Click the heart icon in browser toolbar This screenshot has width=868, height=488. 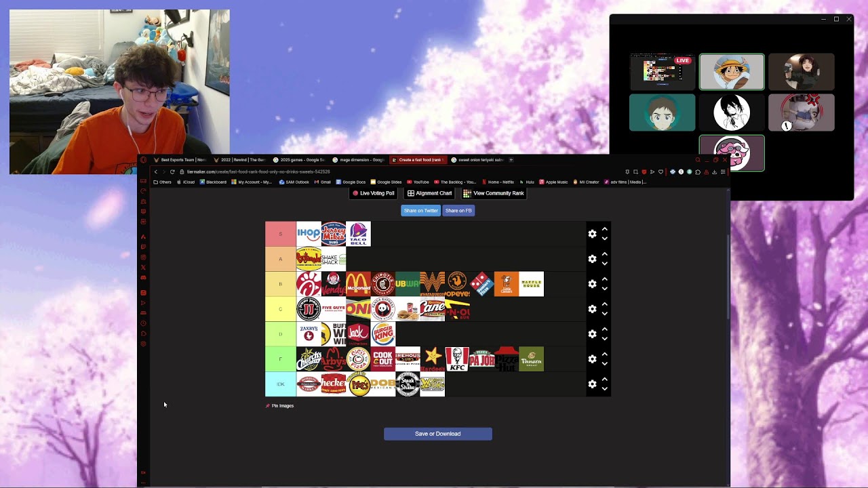(660, 172)
